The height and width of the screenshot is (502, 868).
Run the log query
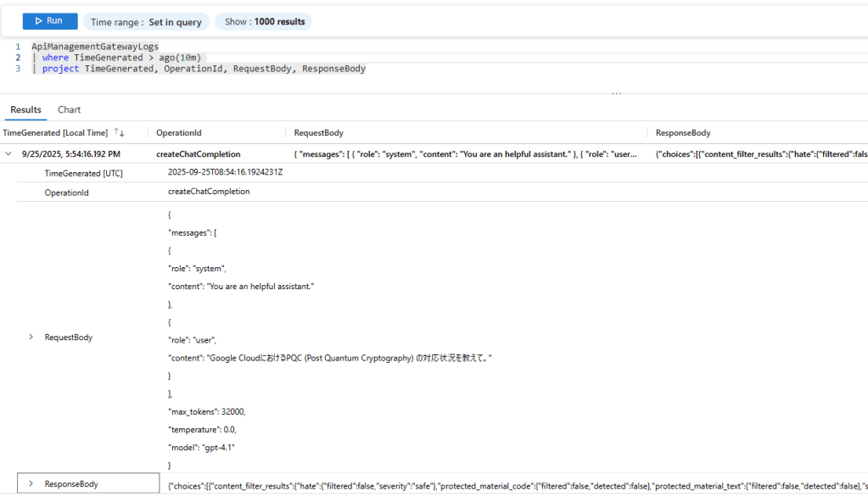tap(49, 21)
